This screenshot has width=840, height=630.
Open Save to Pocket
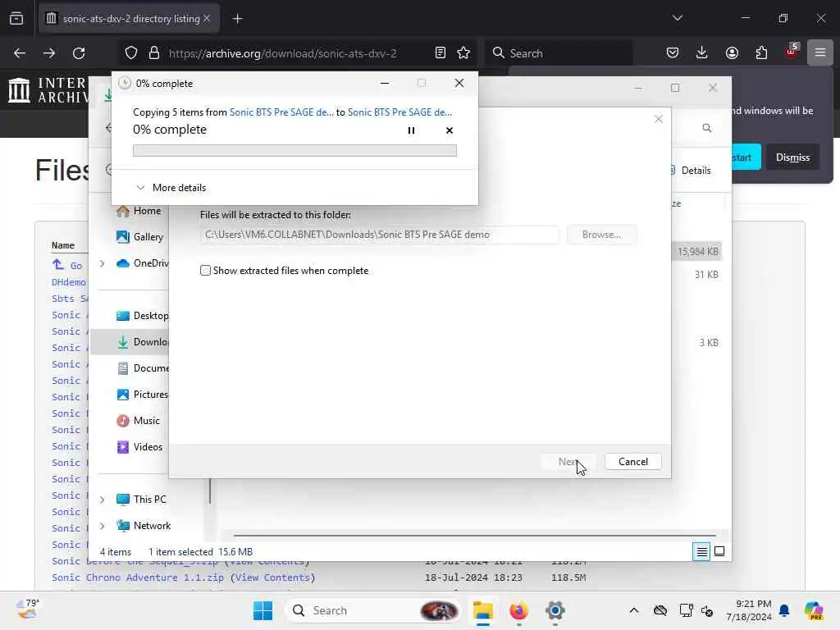(673, 53)
